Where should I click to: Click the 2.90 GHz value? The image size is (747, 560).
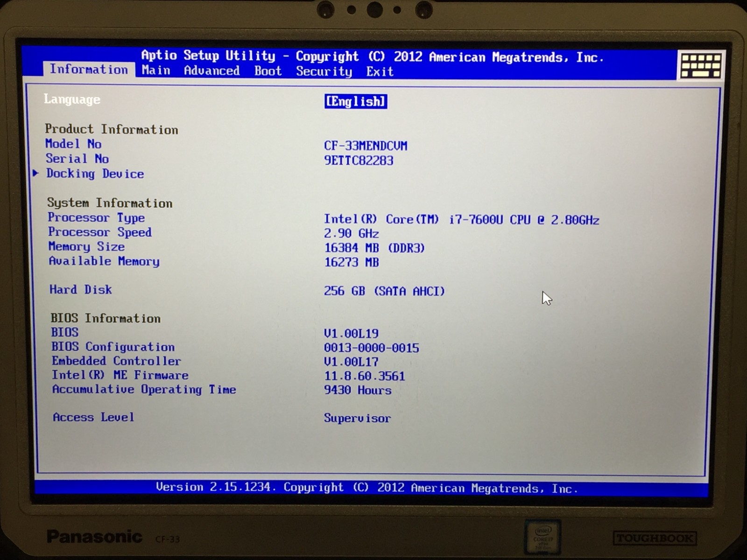pyautogui.click(x=352, y=233)
